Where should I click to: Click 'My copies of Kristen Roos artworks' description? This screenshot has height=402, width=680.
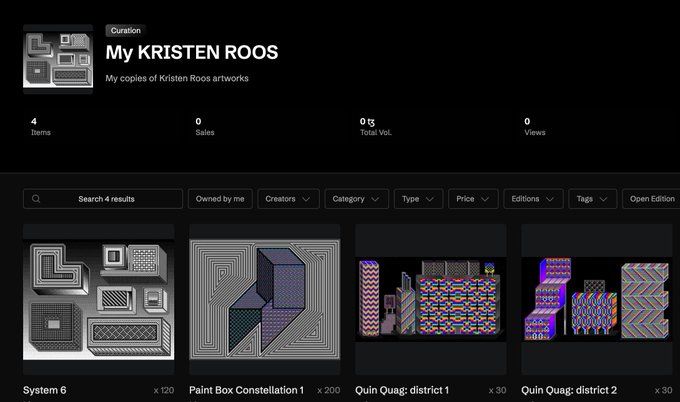(x=177, y=78)
